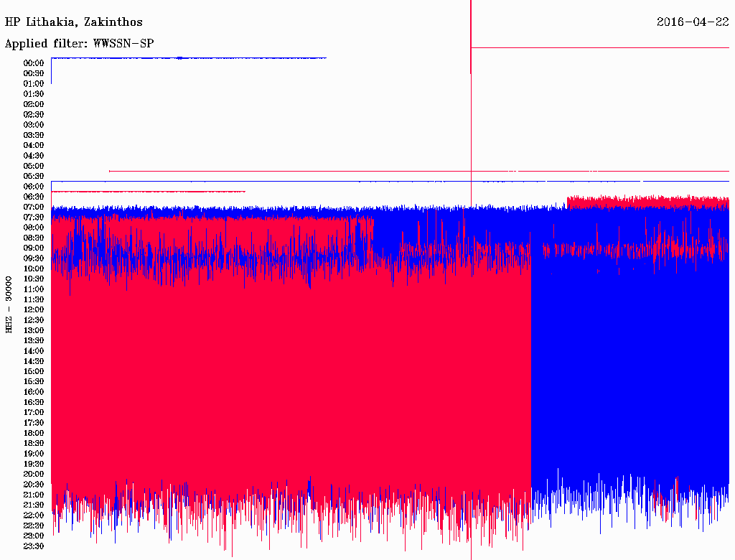Screen dimensions: 735x560
Task: Select the 21:30 time label
Action: tap(34, 505)
